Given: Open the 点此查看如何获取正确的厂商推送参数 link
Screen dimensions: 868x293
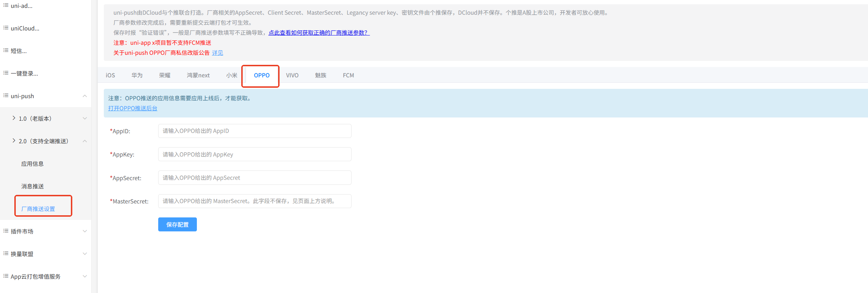Looking at the screenshot, I should pos(319,33).
